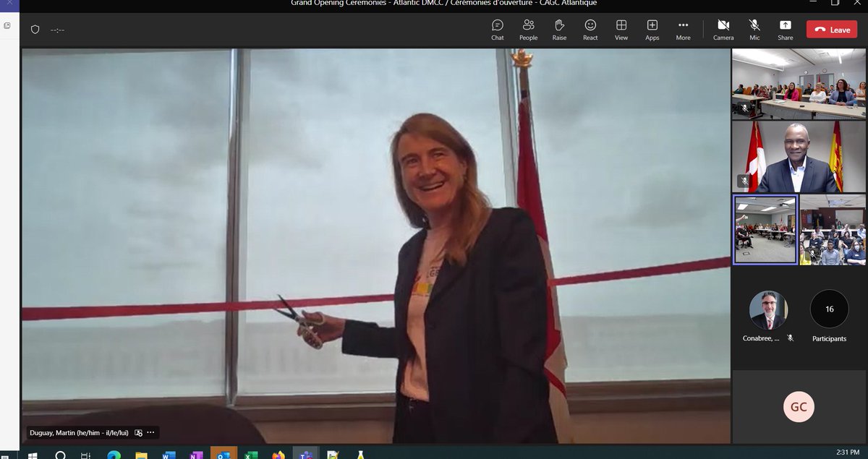
Task: Open Firefox from the taskbar
Action: (x=278, y=455)
